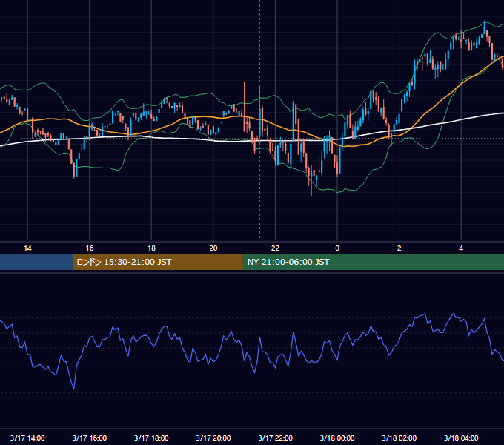Click the 3/17 22:00 date label
504x445 pixels.
pyautogui.click(x=275, y=438)
